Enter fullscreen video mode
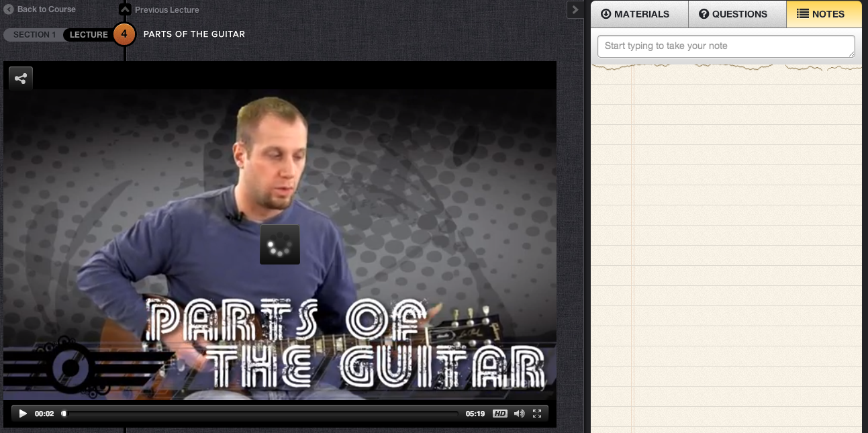Screen dimensions: 868x433 pyautogui.click(x=537, y=414)
